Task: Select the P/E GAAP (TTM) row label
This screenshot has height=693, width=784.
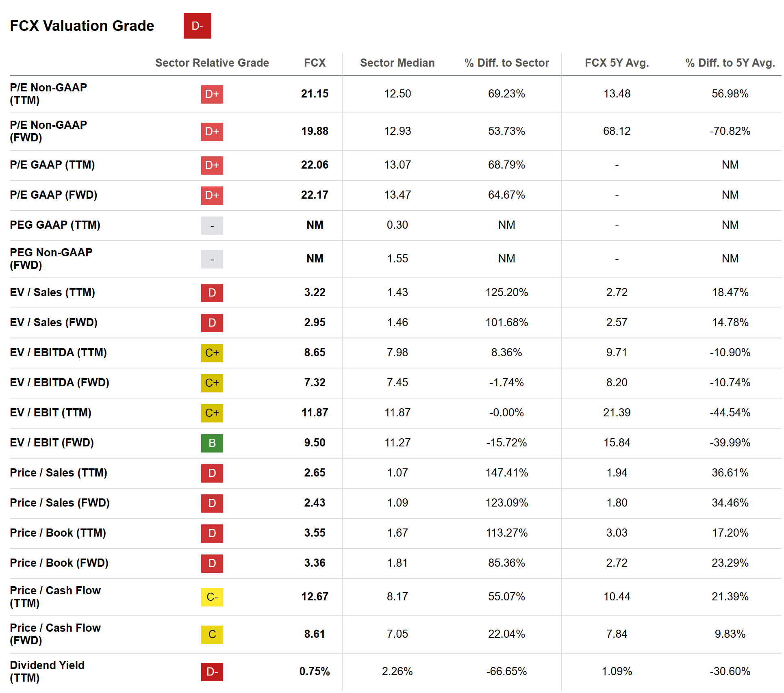Action: pos(52,165)
